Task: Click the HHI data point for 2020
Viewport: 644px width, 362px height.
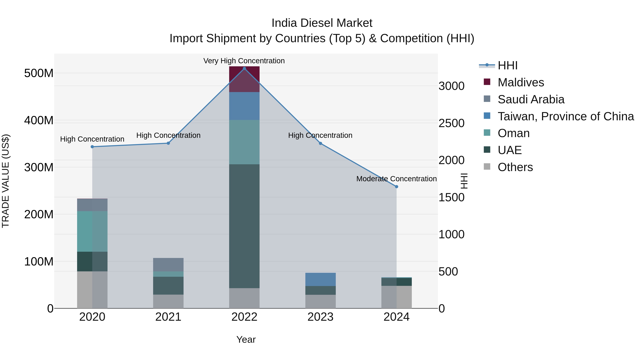Action: pos(92,147)
